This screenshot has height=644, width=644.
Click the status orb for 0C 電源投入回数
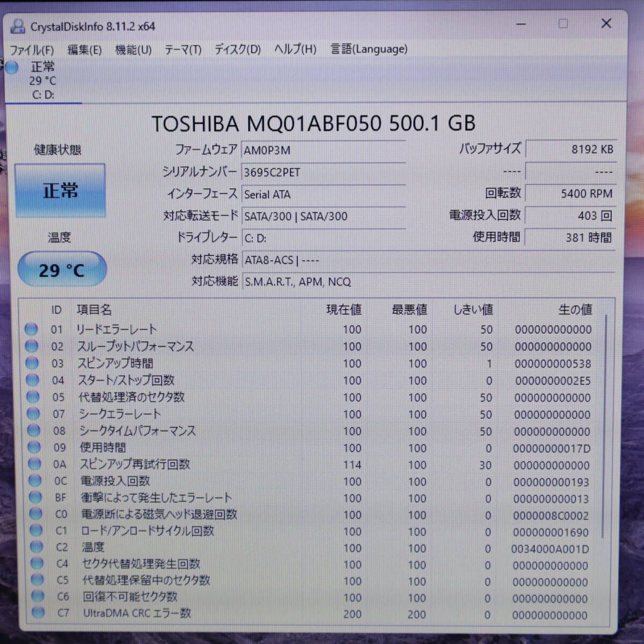click(35, 481)
